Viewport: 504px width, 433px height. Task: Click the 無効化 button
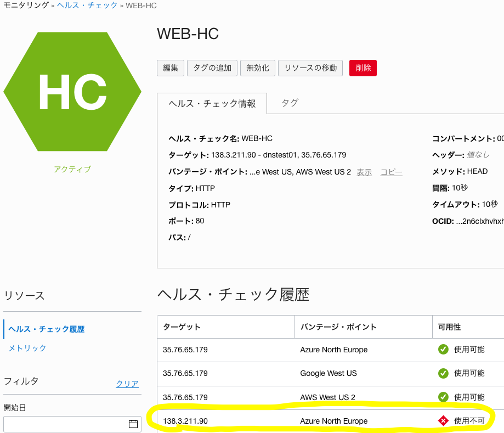click(257, 68)
